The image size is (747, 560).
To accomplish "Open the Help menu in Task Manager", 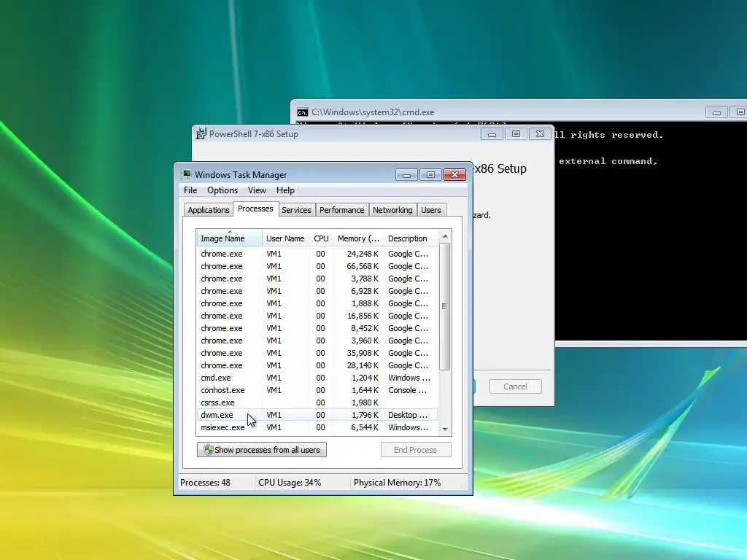I will tap(285, 190).
